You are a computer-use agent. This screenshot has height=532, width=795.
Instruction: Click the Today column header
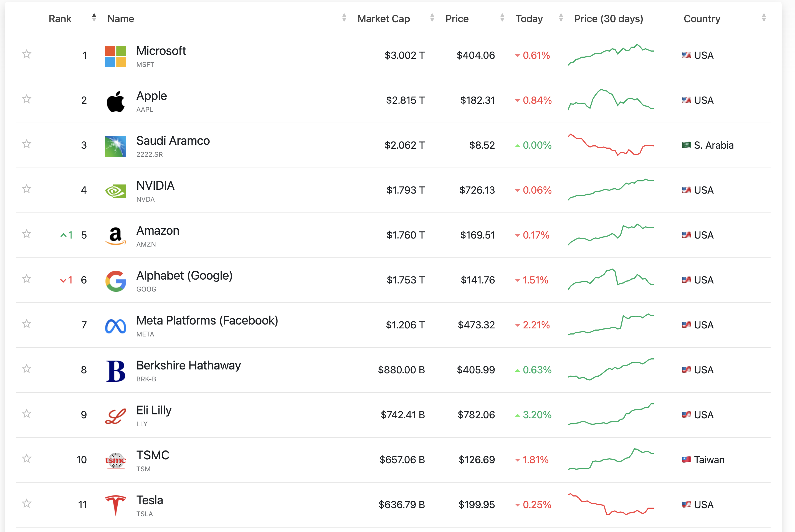click(529, 19)
